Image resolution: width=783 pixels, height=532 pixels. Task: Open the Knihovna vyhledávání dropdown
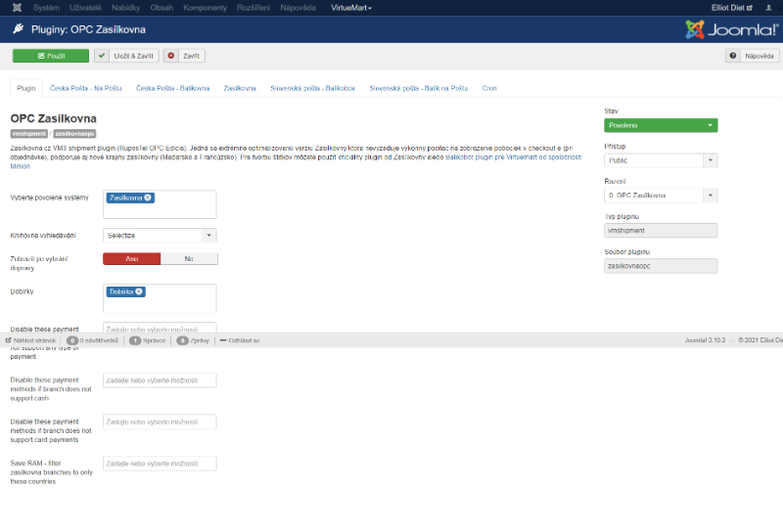pos(160,235)
